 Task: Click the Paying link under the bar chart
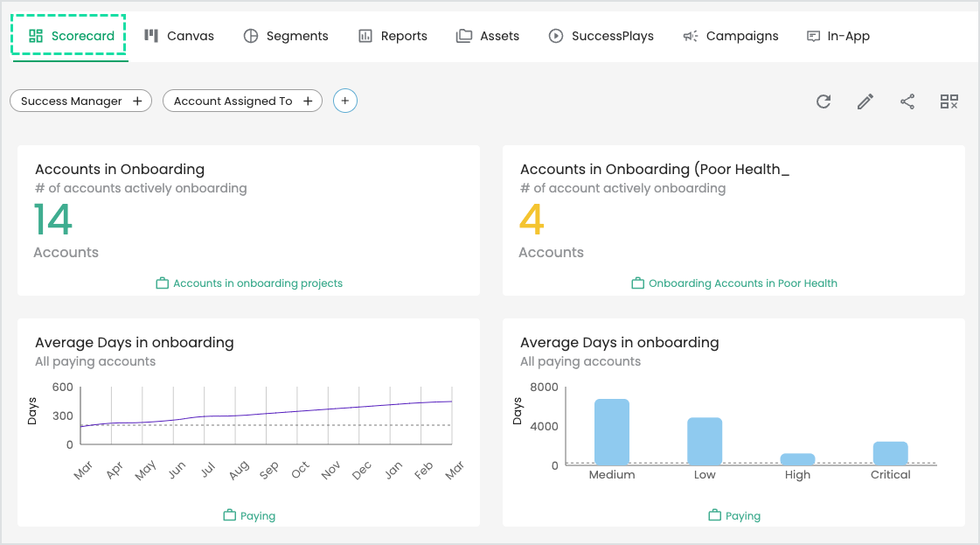[x=742, y=516]
